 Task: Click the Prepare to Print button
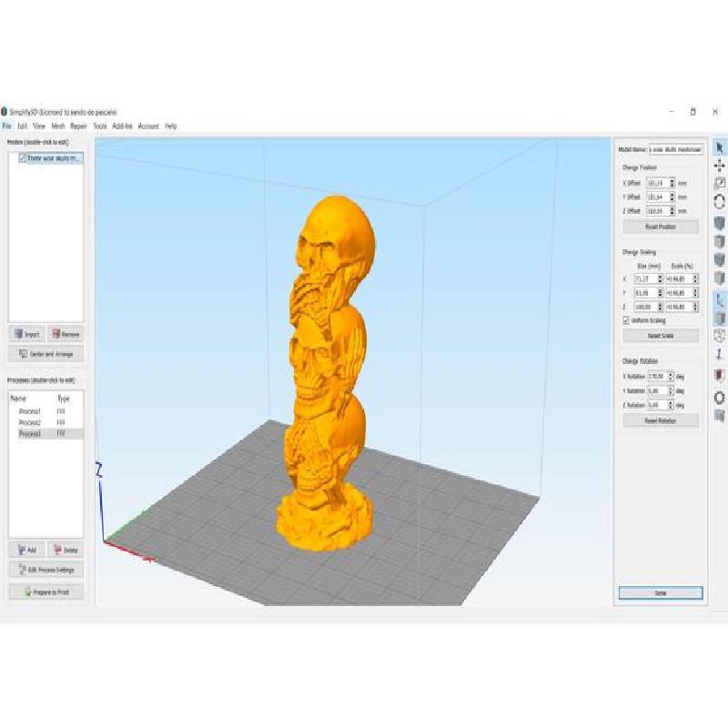[x=45, y=592]
